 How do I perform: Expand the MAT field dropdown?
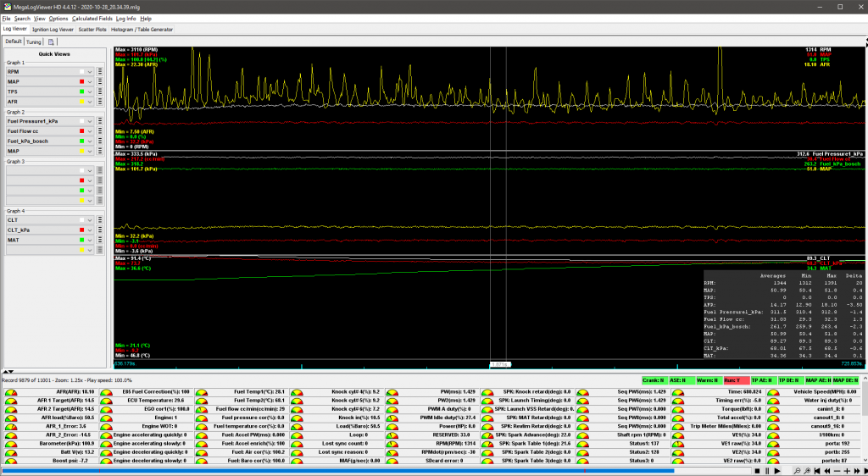[x=90, y=240]
